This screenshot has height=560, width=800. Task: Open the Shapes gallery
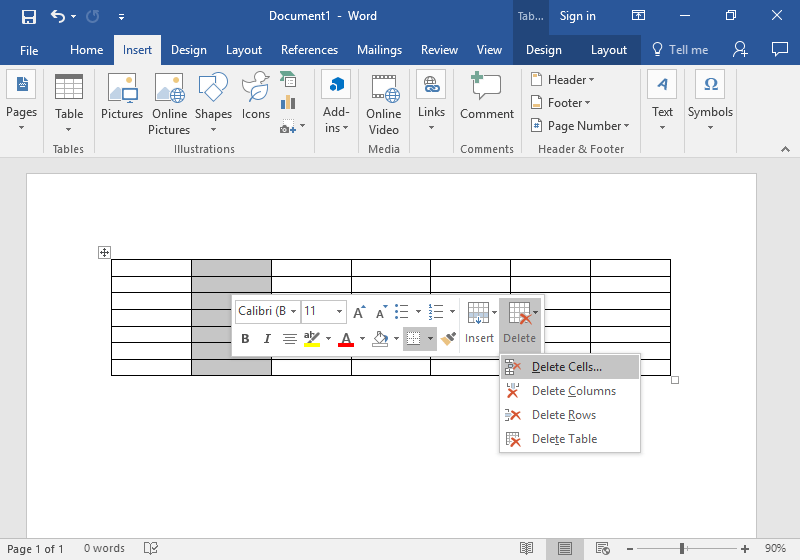pos(213,103)
